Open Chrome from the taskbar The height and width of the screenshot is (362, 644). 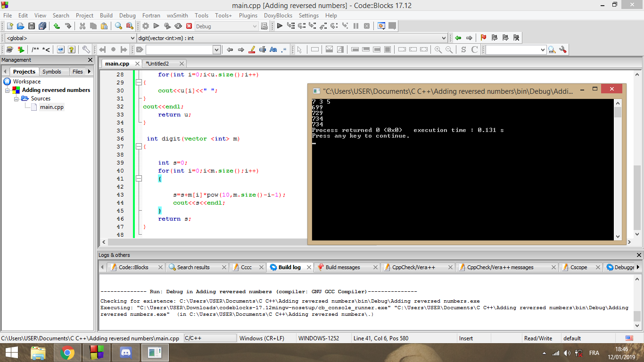(x=67, y=353)
